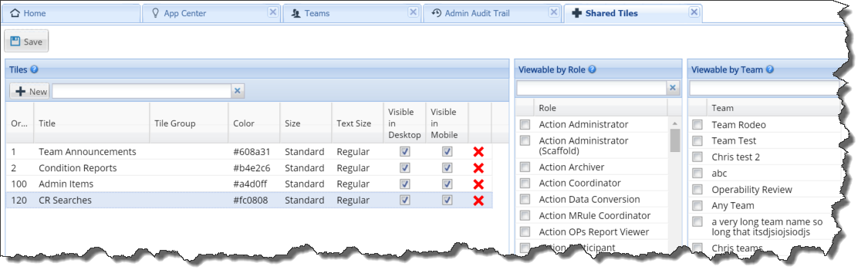868x280 pixels.
Task: Click color value #608a31
Action: (252, 152)
